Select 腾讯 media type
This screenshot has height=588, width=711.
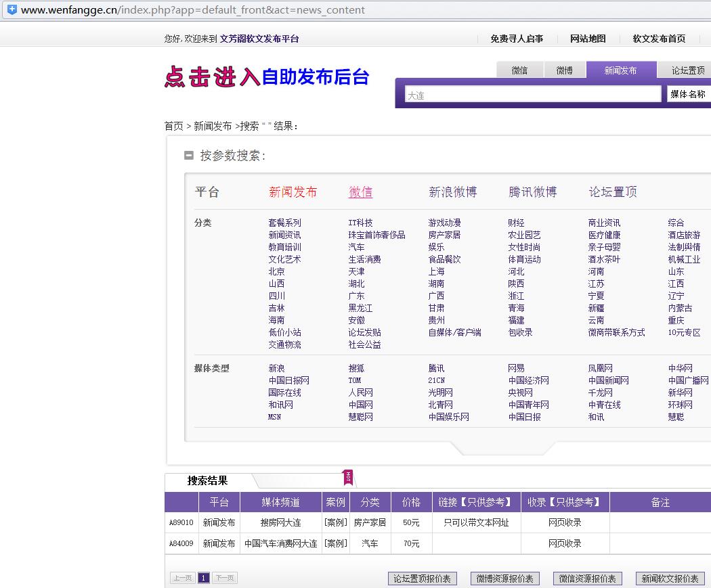click(437, 368)
